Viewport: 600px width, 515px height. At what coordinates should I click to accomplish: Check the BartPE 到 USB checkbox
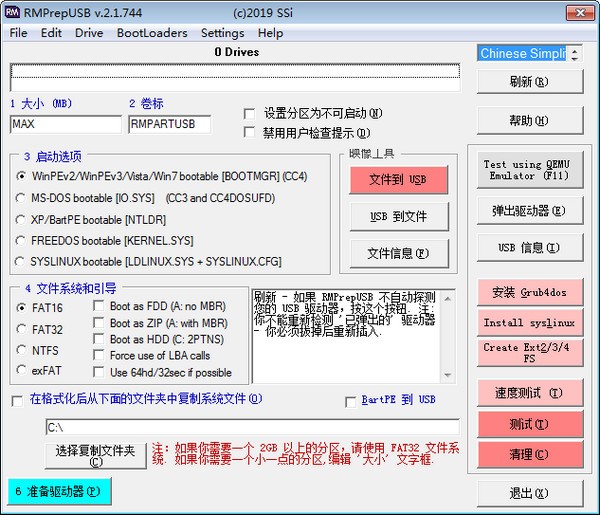point(351,401)
